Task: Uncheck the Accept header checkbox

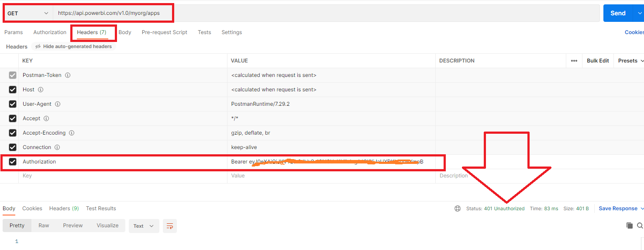Action: point(13,118)
